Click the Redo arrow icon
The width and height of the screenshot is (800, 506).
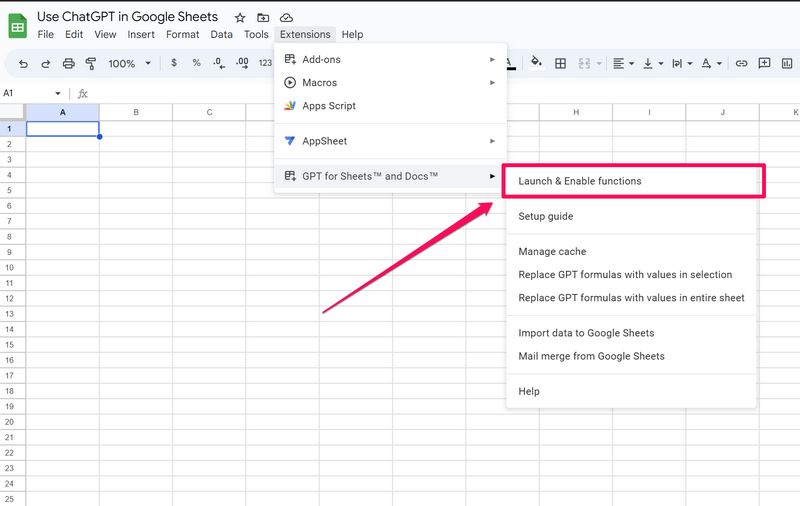point(45,63)
